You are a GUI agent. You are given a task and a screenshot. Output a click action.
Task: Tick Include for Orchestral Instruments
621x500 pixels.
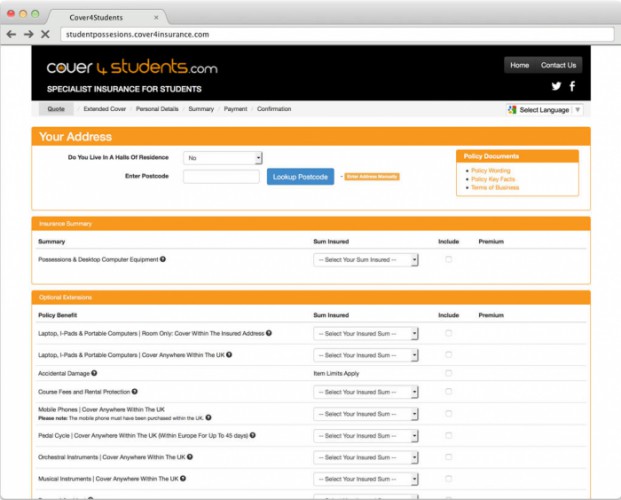448,457
